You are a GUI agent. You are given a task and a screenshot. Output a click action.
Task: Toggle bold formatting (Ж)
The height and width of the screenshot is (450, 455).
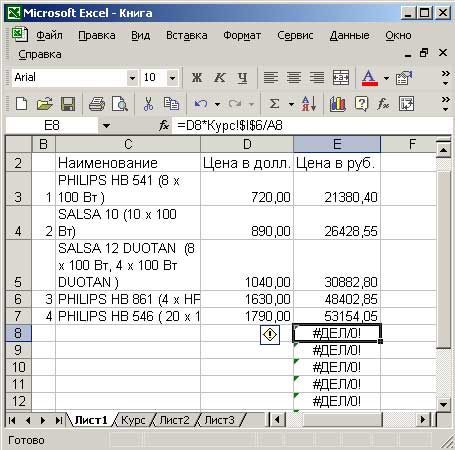197,78
